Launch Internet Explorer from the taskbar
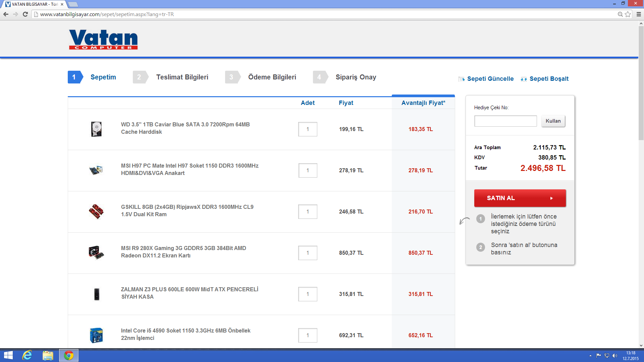Screen dimensions: 644x362 tap(27, 355)
